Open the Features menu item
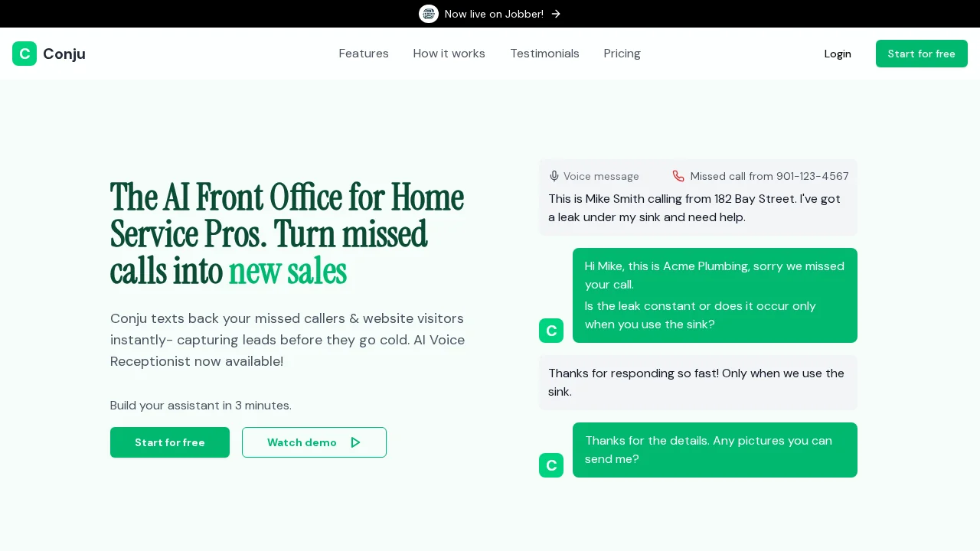980x551 pixels. (x=364, y=54)
